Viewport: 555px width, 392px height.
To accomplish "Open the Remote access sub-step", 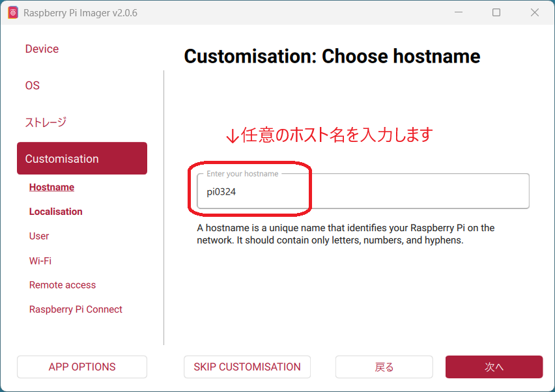I will [63, 285].
